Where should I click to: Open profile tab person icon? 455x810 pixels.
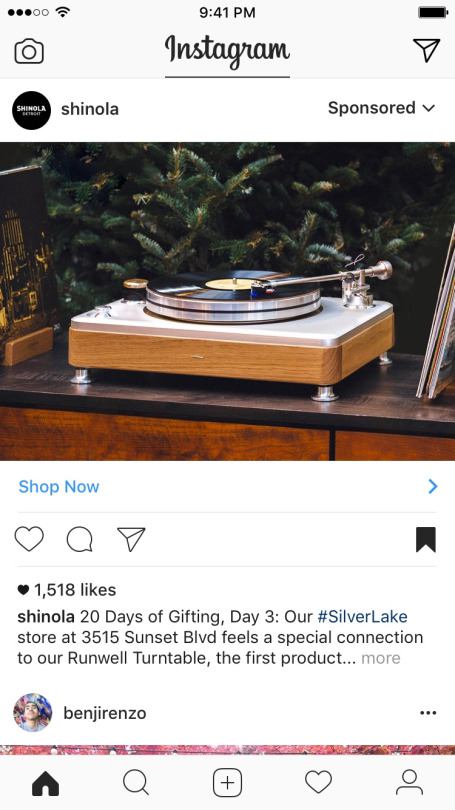coord(409,782)
